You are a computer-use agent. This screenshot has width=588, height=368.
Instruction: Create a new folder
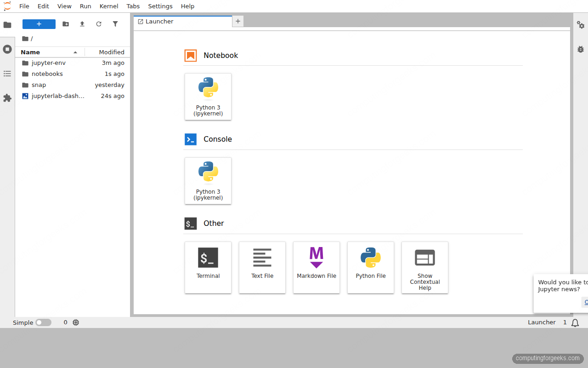tap(66, 24)
